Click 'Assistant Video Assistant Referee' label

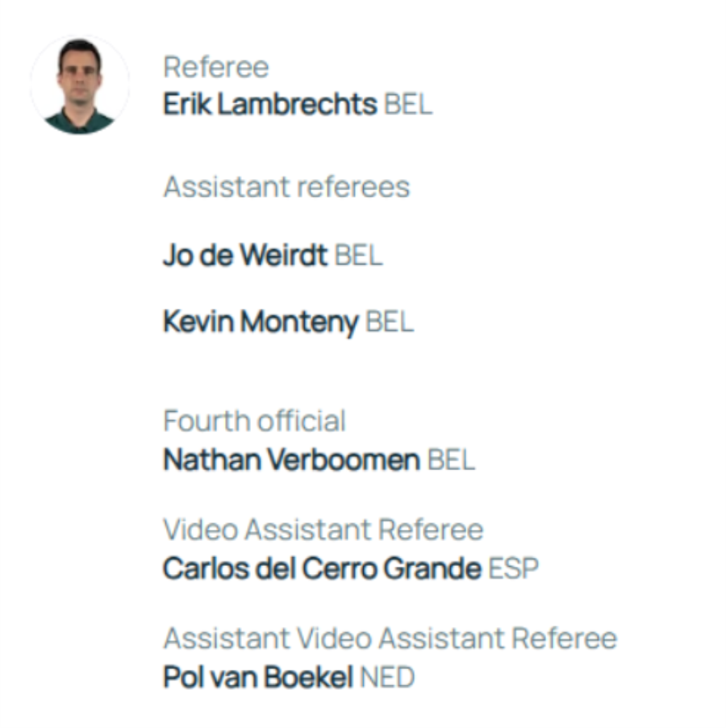click(390, 639)
